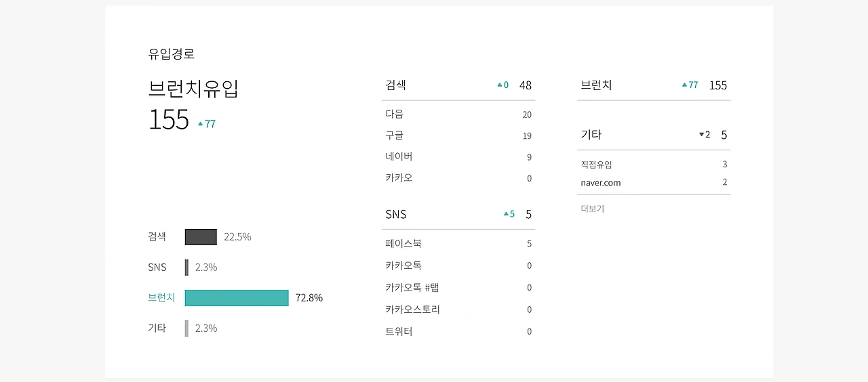Click the naver.com referrer entry
This screenshot has width=868, height=382.
pos(600,182)
